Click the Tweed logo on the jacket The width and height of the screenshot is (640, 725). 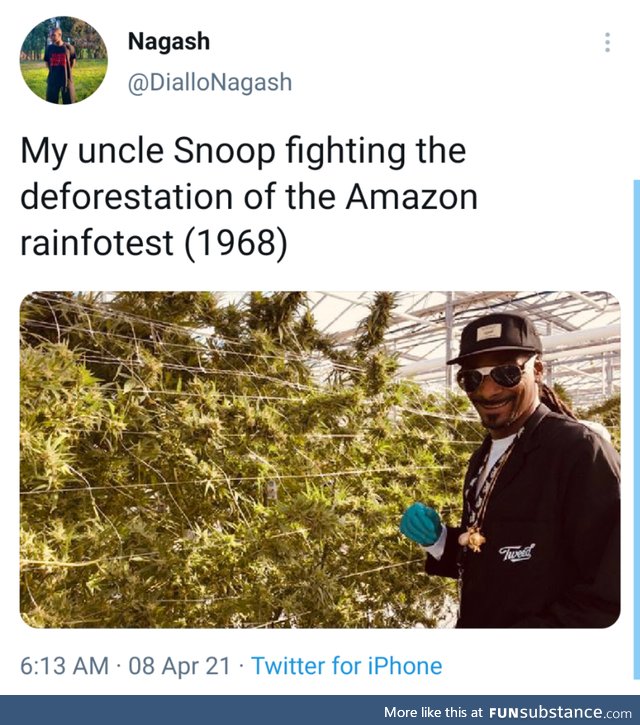(x=517, y=553)
